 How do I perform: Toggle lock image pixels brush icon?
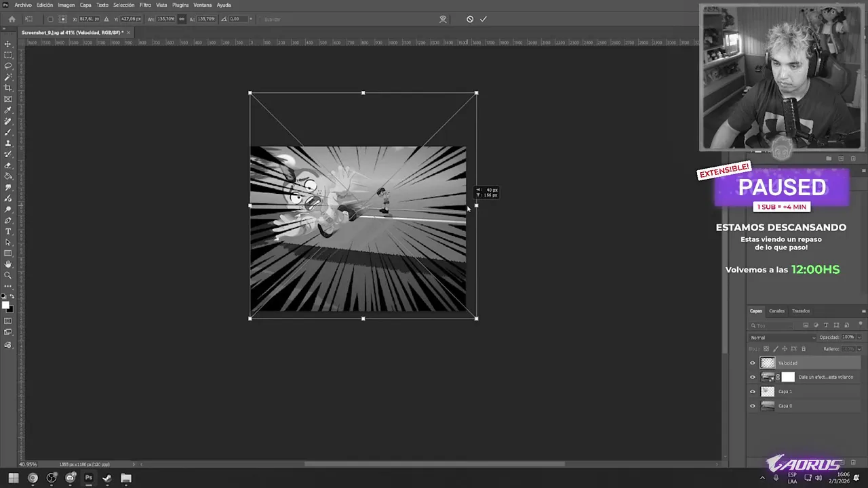pyautogui.click(x=775, y=349)
